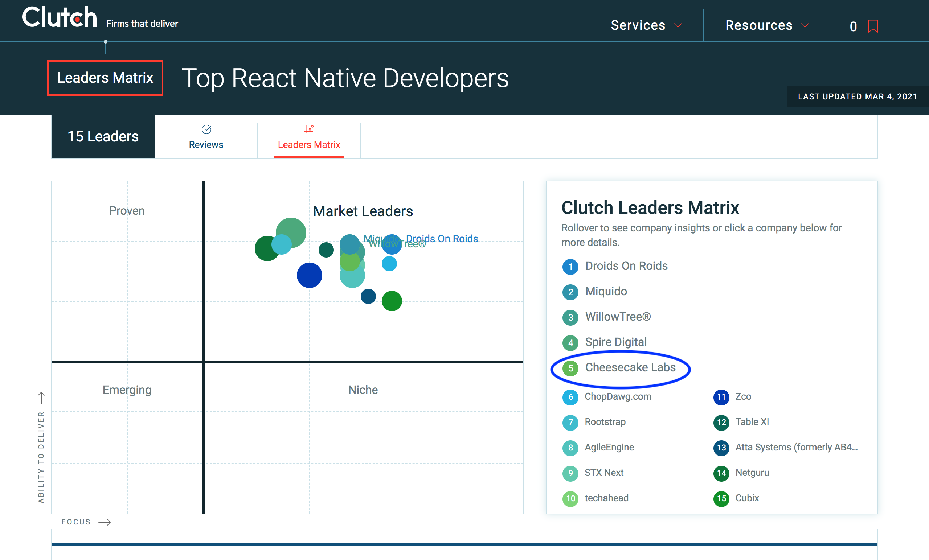Open the Services dropdown menu

click(646, 25)
